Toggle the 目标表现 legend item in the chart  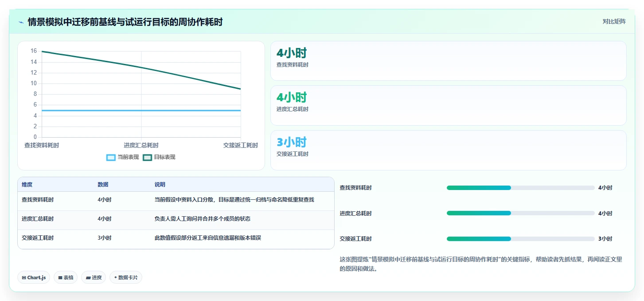pyautogui.click(x=159, y=157)
